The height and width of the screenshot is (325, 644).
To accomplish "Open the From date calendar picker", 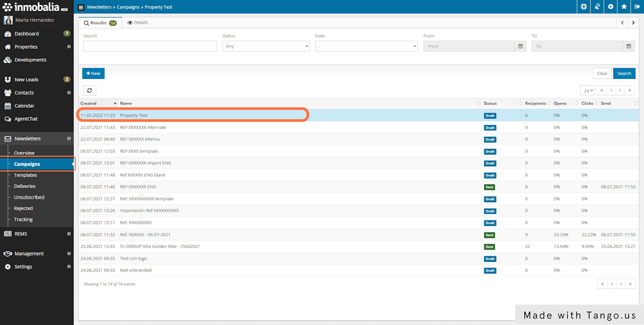I will tap(520, 47).
